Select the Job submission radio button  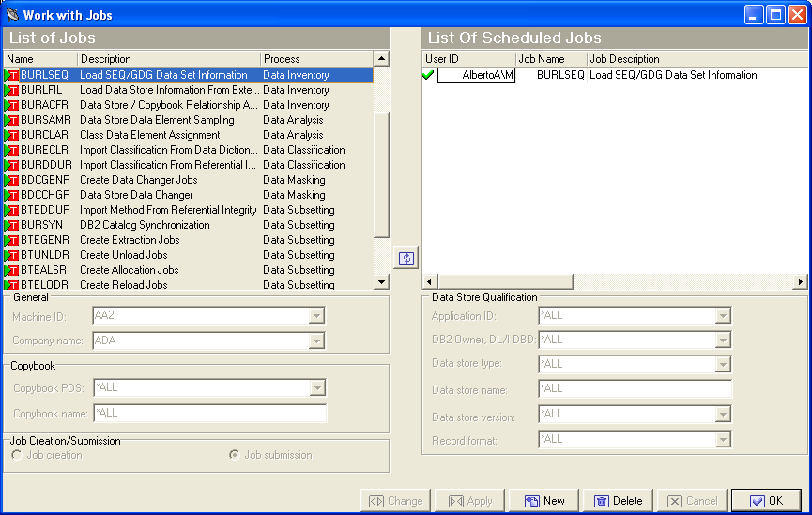click(235, 455)
